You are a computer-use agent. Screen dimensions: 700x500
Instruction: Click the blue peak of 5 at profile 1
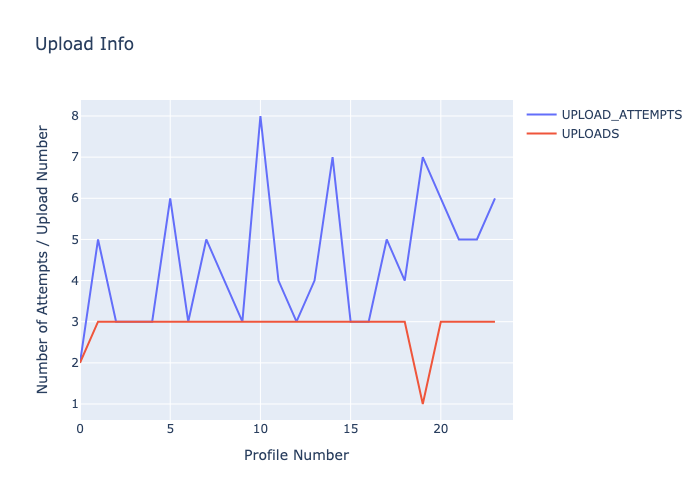click(98, 239)
